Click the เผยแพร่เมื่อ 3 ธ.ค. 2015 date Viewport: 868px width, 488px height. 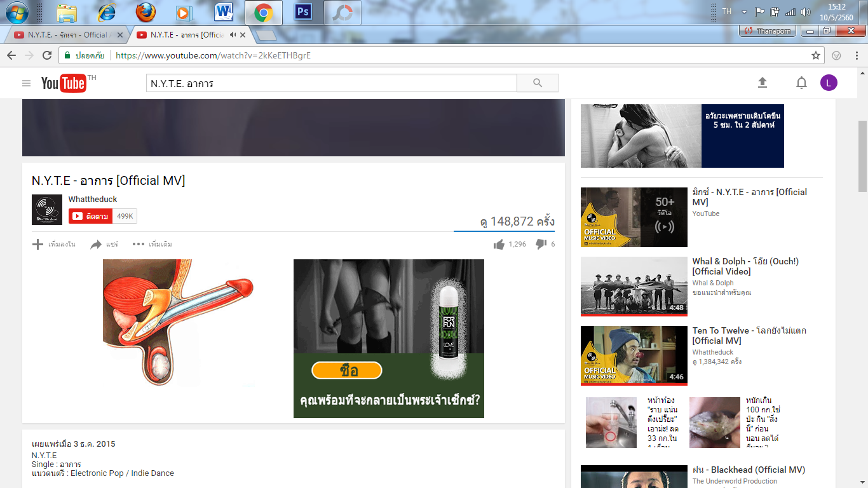[x=74, y=444]
